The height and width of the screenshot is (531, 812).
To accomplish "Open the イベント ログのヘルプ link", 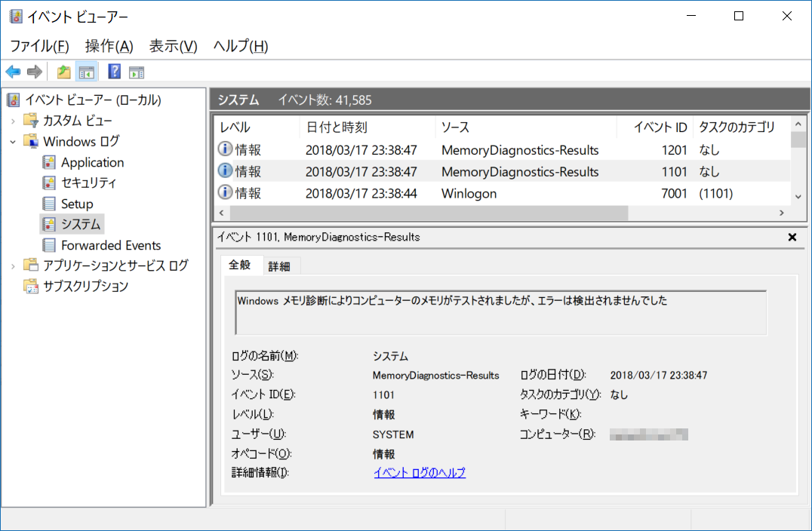I will click(420, 472).
